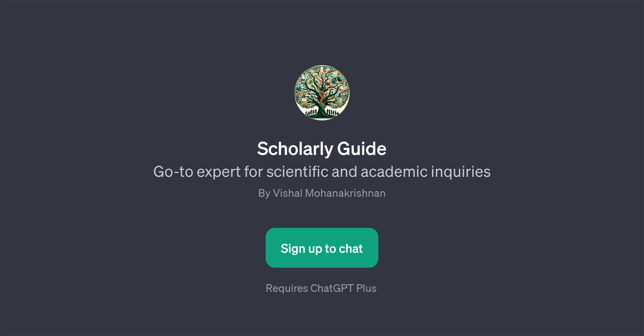Click the word "Guide" in the title
Screen dimensions: 644x336
tap(361, 149)
